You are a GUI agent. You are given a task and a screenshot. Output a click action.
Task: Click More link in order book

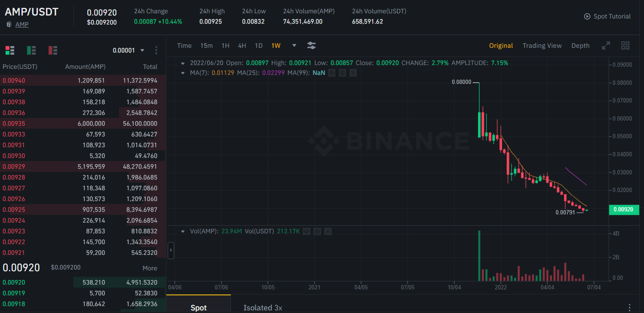coord(150,268)
